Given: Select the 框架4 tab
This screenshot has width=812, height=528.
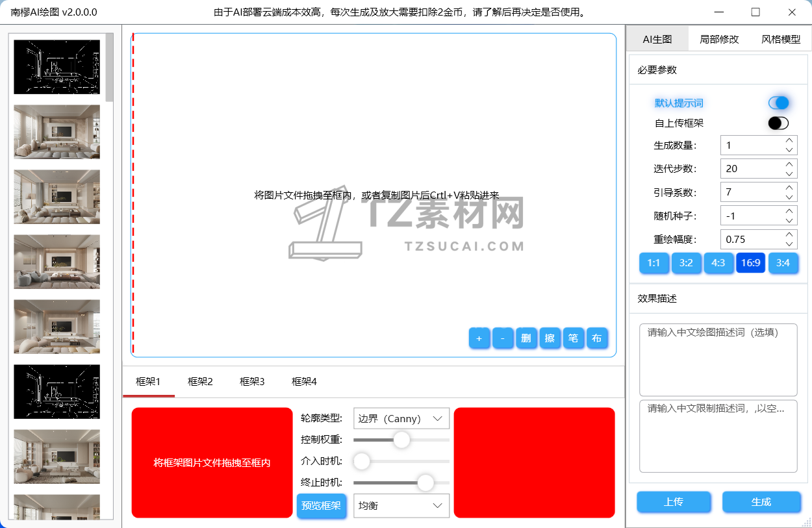Looking at the screenshot, I should tap(304, 382).
